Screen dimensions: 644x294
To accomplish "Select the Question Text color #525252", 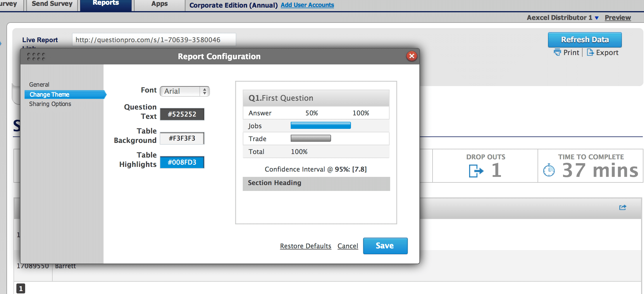I will click(182, 114).
